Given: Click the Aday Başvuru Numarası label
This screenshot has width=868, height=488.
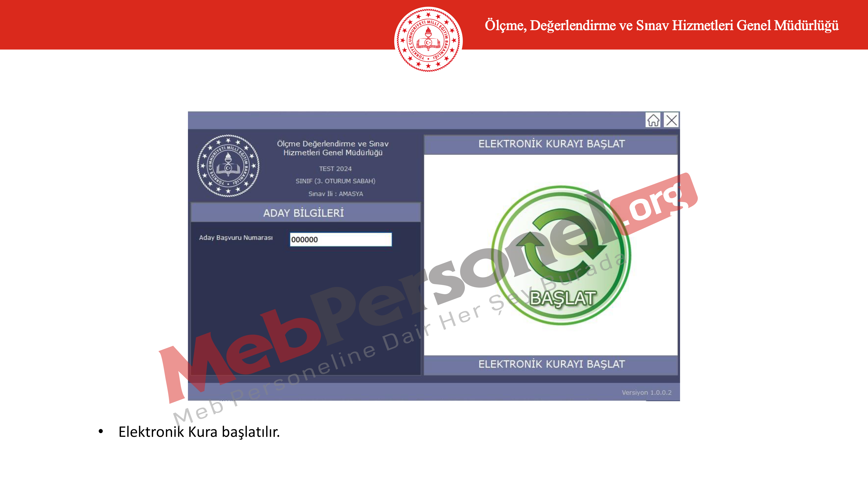Looking at the screenshot, I should tap(235, 237).
